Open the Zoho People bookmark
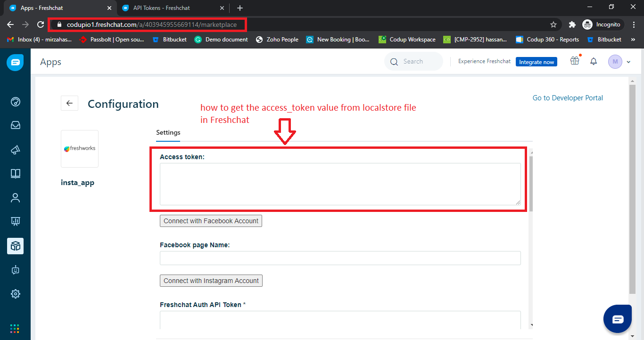Viewport: 644px width, 340px height. pyautogui.click(x=277, y=40)
